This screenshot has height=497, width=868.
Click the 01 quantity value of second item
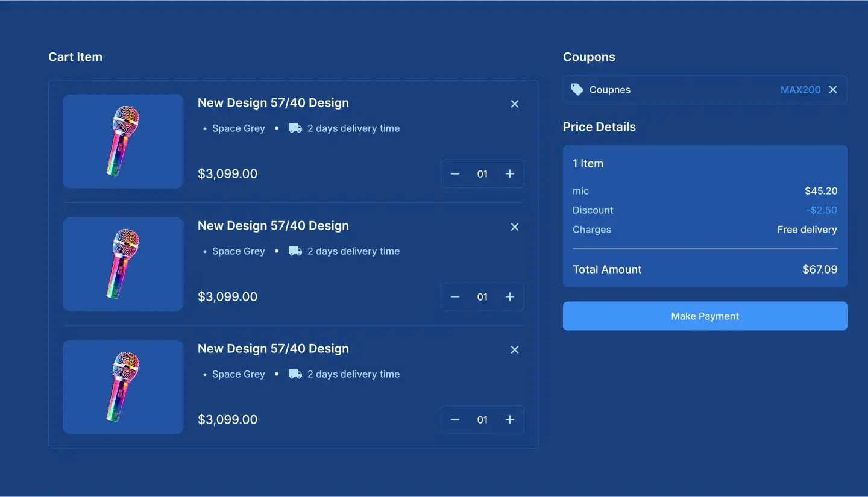[x=482, y=297]
